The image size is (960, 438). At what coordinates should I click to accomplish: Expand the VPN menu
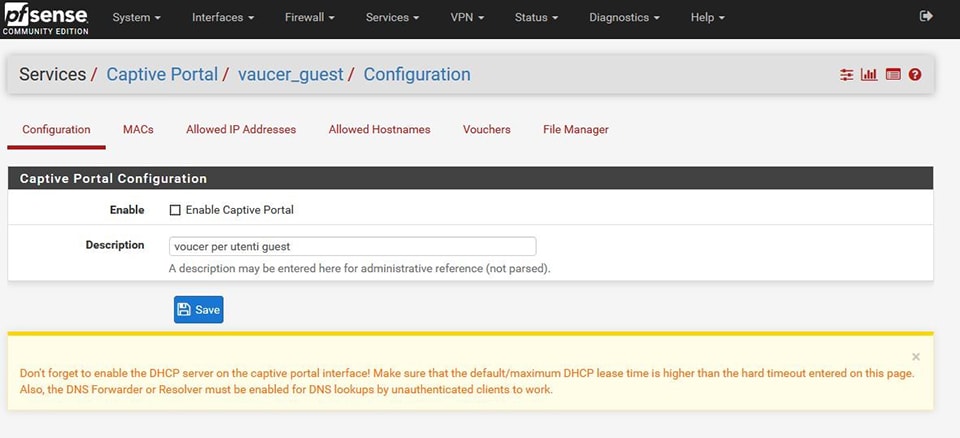(x=467, y=18)
